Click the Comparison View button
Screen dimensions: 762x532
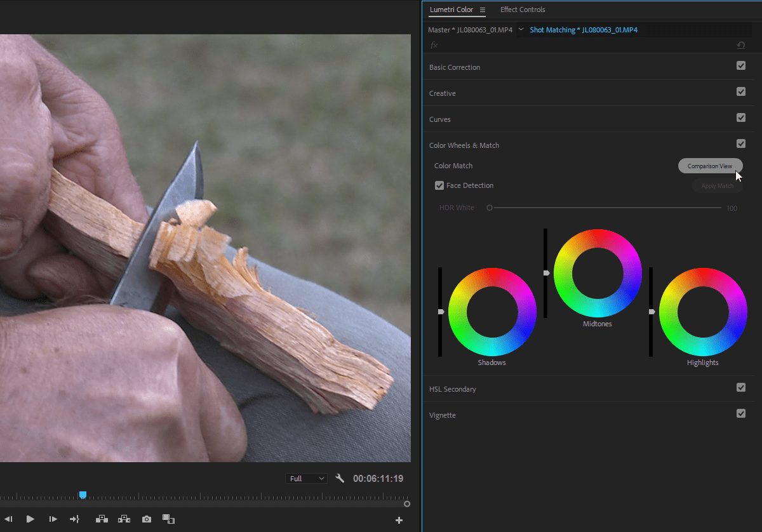pyautogui.click(x=710, y=165)
